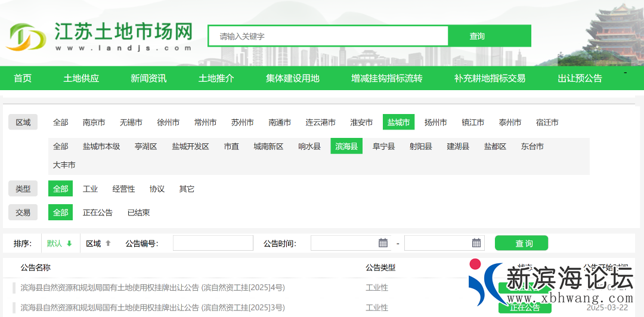Viewport: 644px width, 317px height.
Task: Open the end date calendar icon
Action: [476, 243]
